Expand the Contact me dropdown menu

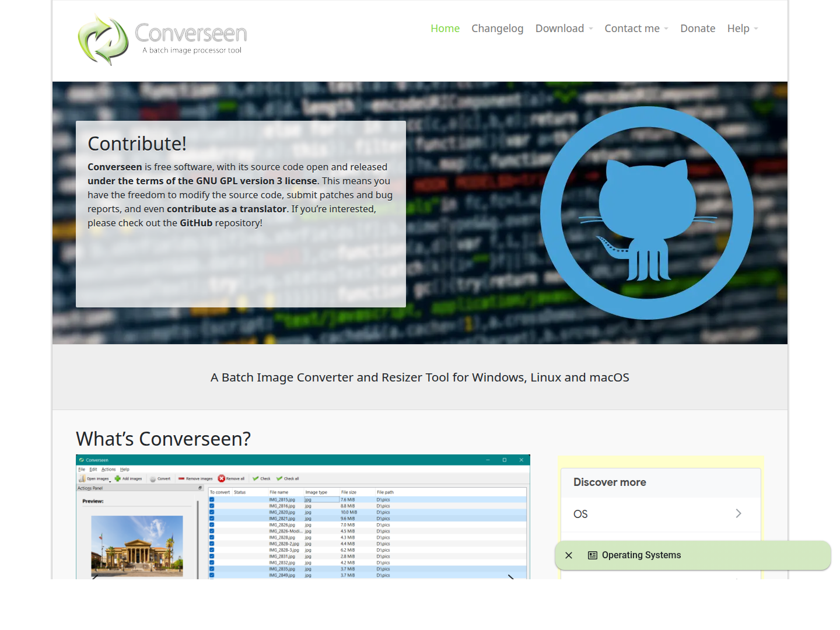(636, 29)
